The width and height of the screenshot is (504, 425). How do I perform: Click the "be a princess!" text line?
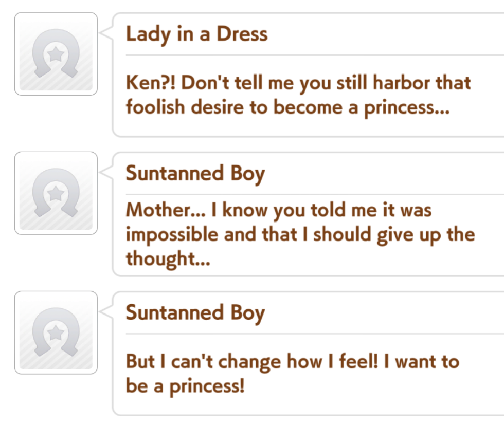pos(185,385)
